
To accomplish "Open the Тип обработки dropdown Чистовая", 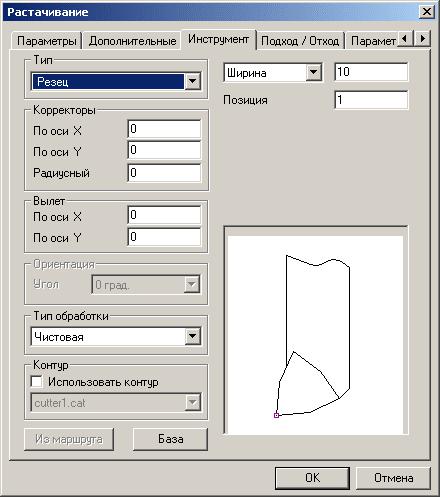I will pyautogui.click(x=116, y=337).
